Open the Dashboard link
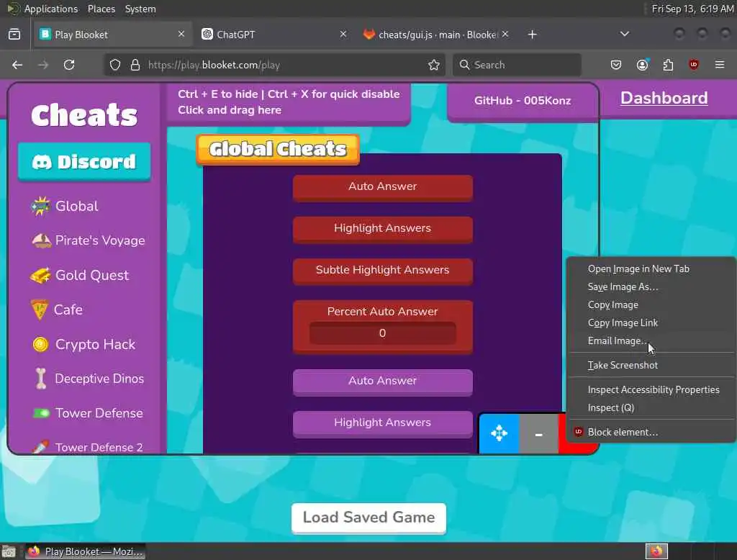The width and height of the screenshot is (737, 560). [x=664, y=98]
